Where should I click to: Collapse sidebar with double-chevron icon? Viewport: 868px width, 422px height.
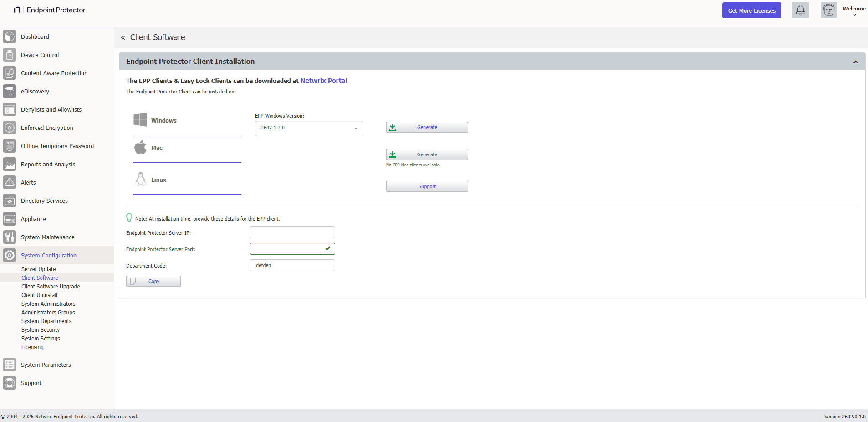123,38
